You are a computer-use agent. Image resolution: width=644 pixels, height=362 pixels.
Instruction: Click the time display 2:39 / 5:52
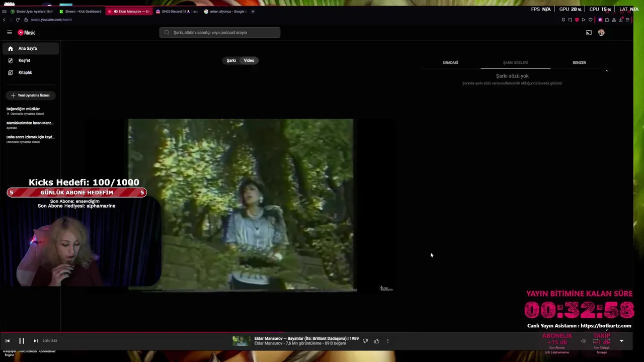(50, 341)
